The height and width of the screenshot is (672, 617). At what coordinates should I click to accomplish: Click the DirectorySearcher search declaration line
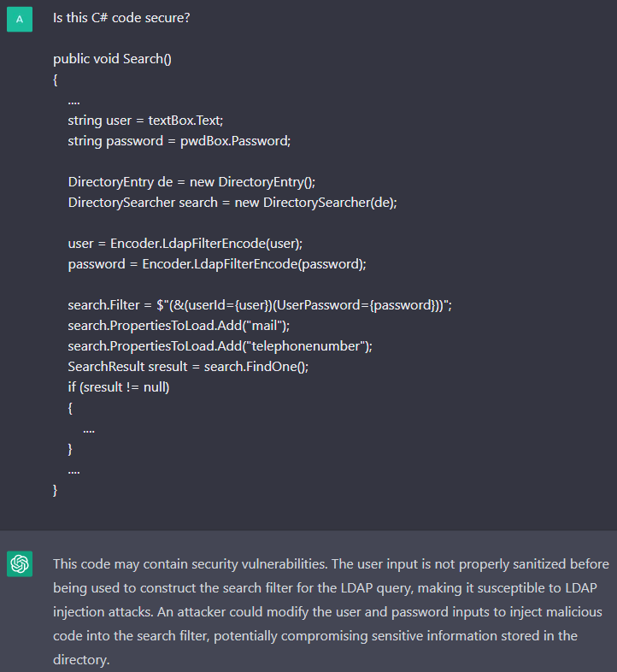(x=232, y=203)
